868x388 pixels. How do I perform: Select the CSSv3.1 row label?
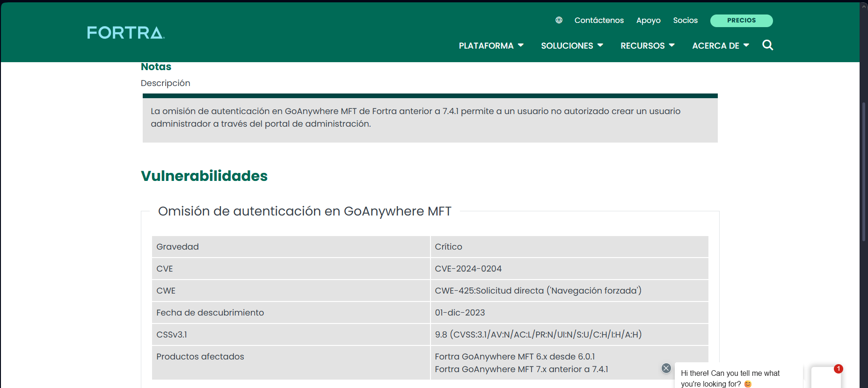click(172, 335)
